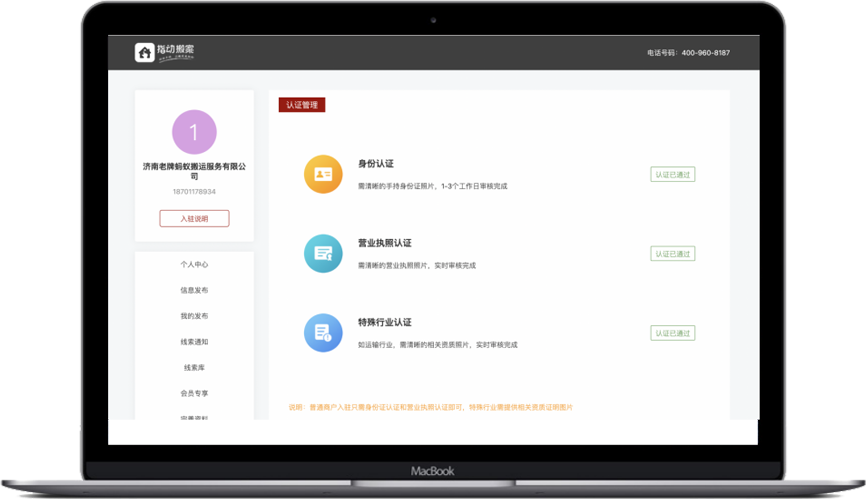Screen dimensions: 866x499
Task: Click the purple avatar circle with number 1
Action: click(x=194, y=132)
